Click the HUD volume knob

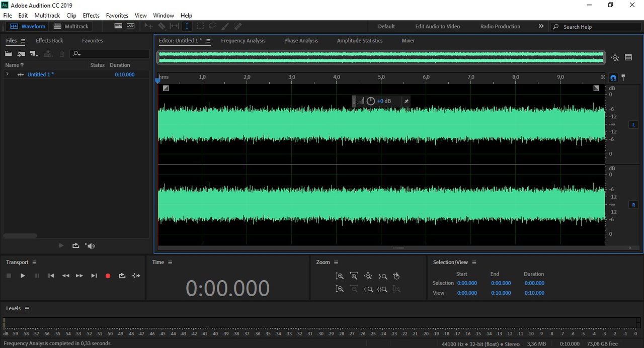point(371,101)
